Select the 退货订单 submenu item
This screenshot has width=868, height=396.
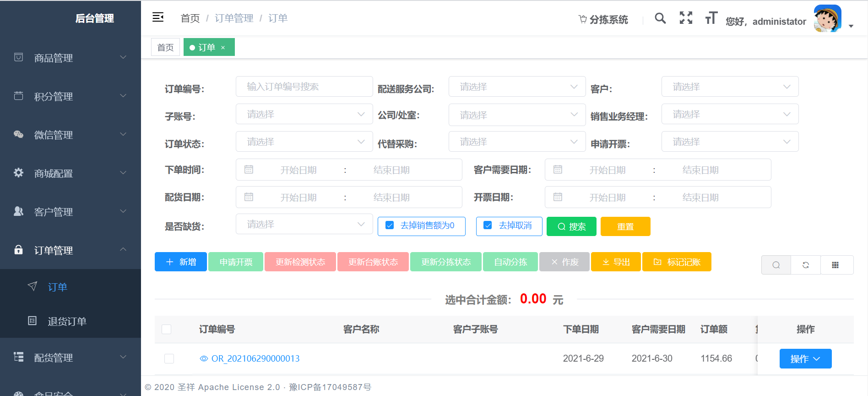pyautogui.click(x=71, y=321)
